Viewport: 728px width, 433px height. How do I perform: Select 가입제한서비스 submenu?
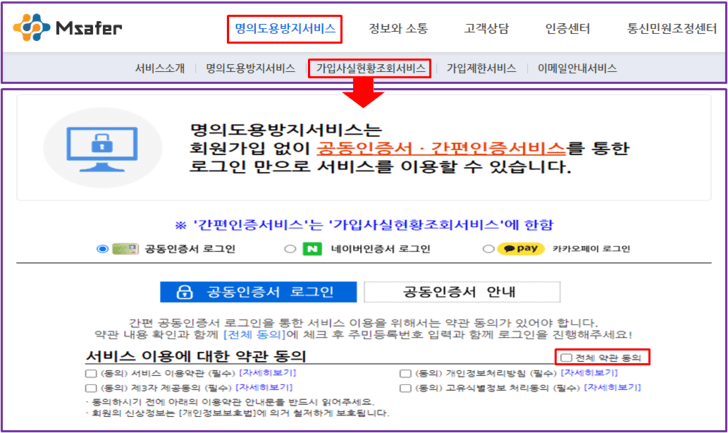coord(481,69)
